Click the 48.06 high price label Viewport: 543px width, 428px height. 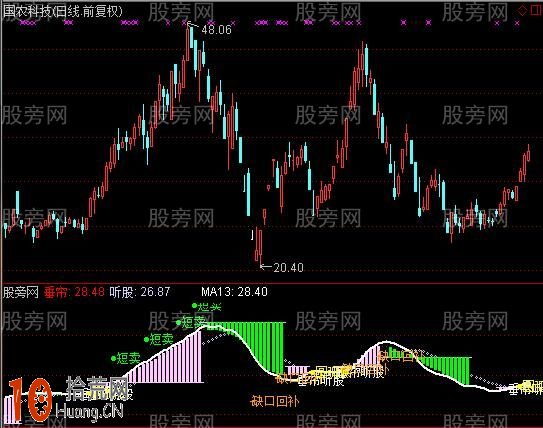pos(216,30)
